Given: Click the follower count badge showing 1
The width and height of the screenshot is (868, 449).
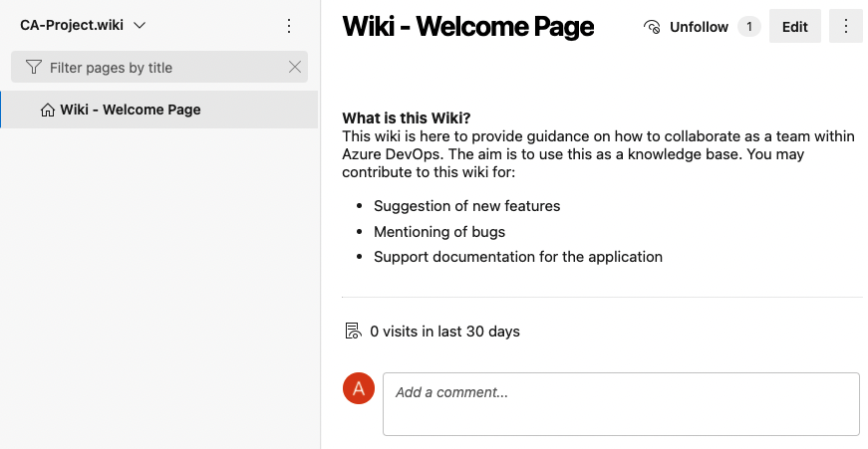Looking at the screenshot, I should 748,27.
